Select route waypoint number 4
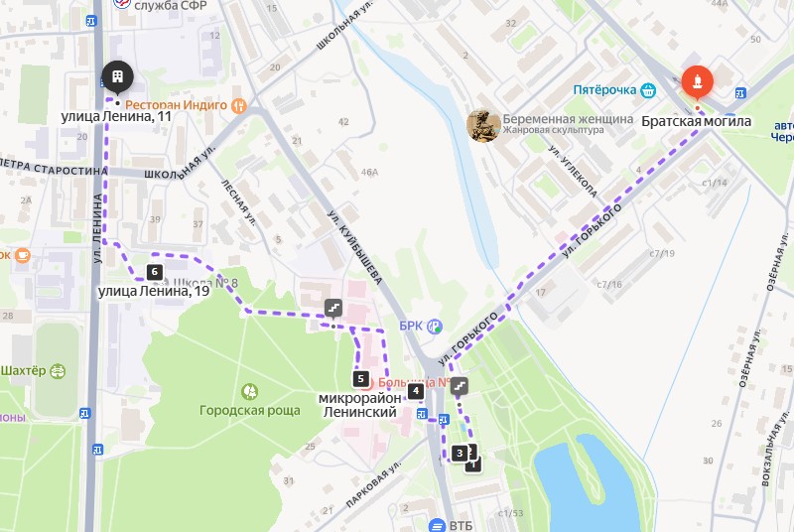Screen dimensions: 794x532 pyautogui.click(x=416, y=391)
